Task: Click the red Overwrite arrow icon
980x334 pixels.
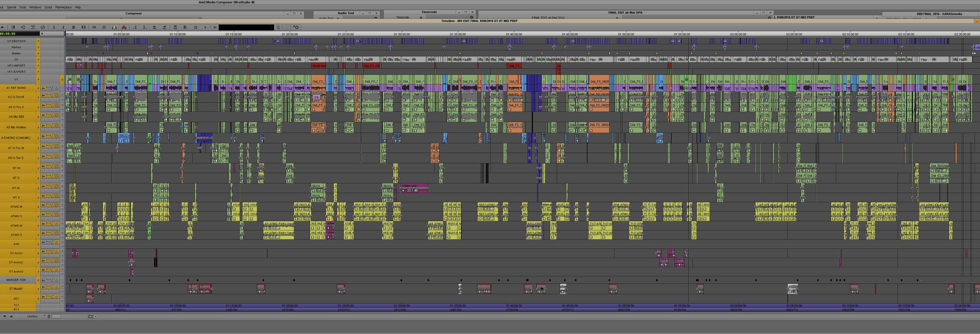Action: (124, 27)
